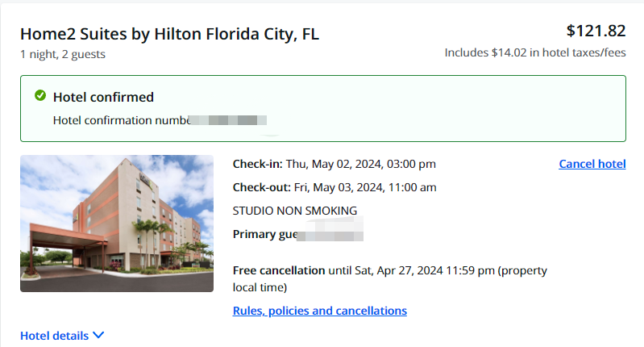Select the Home2 Suites hotel name heading

170,34
